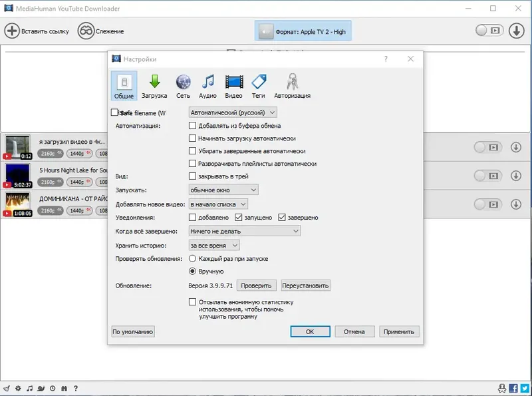The image size is (532, 396).
Task: Enable Убирать завершенные автоматически
Action: 192,151
